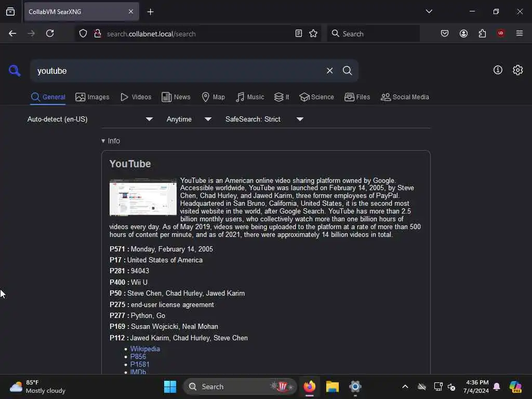The height and width of the screenshot is (399, 532).
Task: Open the Wikipedia link
Action: pyautogui.click(x=145, y=349)
